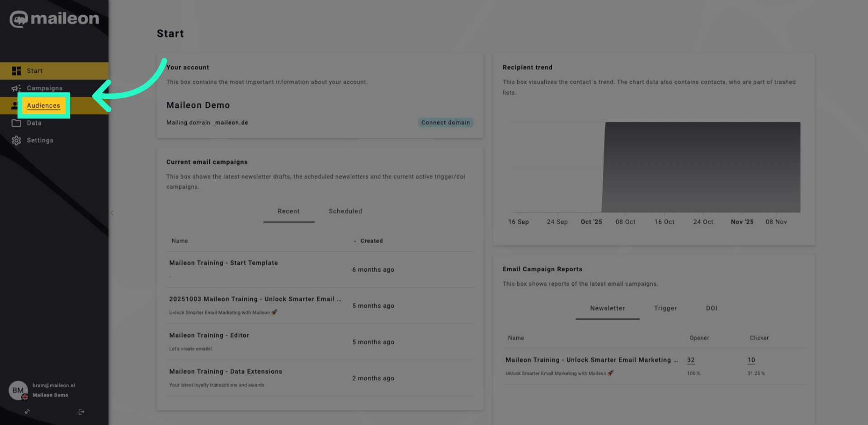This screenshot has height=425, width=868.
Task: Click the '16 Sep' chart axis label
Action: tap(518, 222)
